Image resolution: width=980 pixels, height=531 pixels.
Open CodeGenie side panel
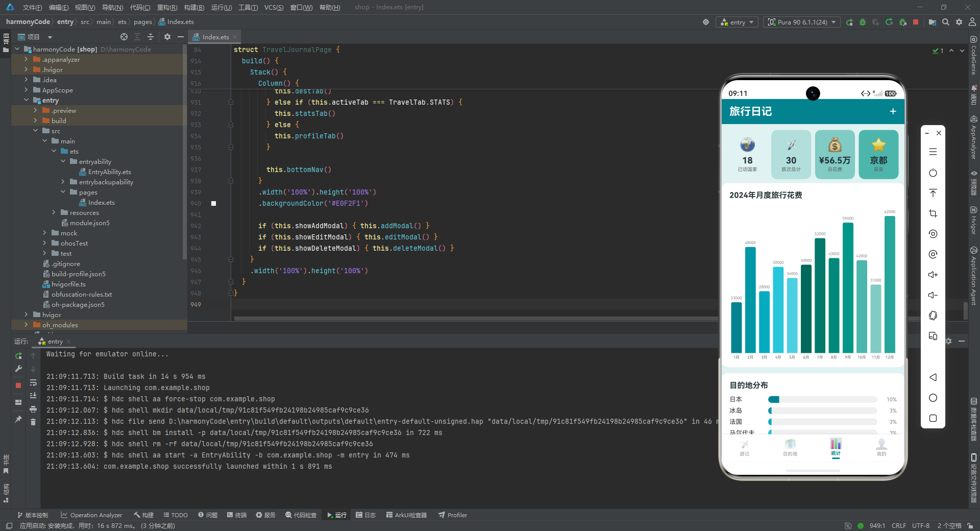pyautogui.click(x=973, y=55)
